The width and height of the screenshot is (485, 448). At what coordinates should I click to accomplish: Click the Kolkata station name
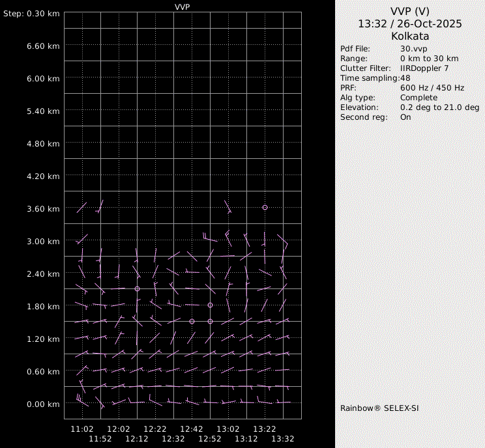(x=409, y=36)
